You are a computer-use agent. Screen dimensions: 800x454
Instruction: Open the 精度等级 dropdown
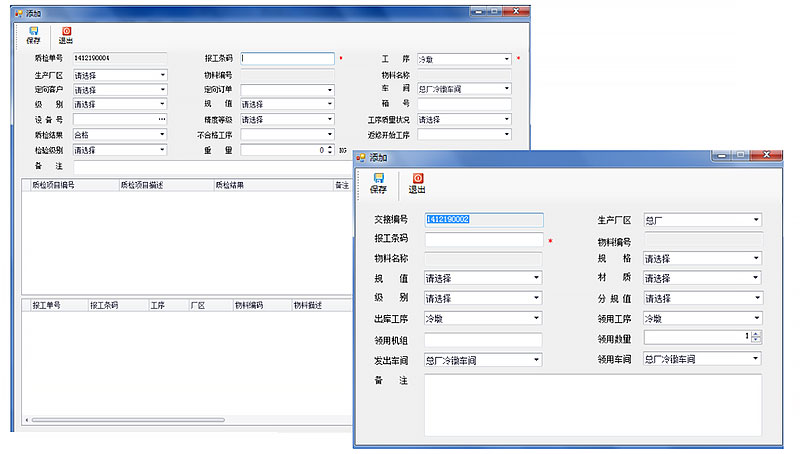point(329,119)
